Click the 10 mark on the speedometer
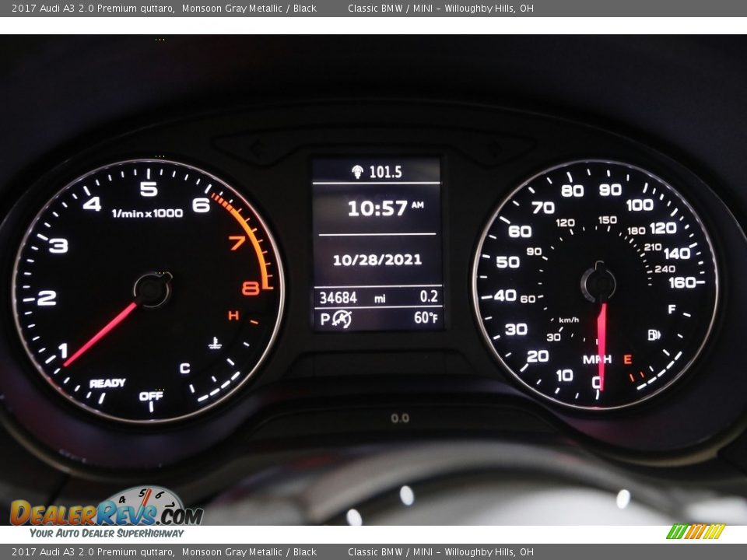 tap(565, 376)
